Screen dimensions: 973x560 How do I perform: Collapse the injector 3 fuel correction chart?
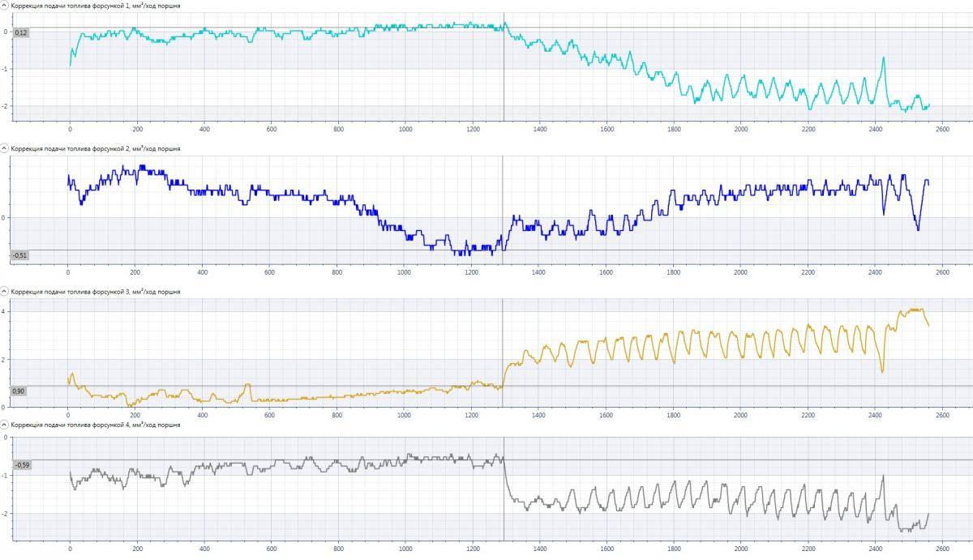coord(5,291)
